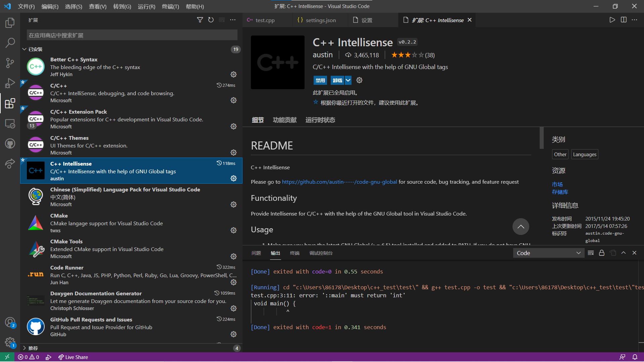Open Remote Explorer in activity bar
The width and height of the screenshot is (644, 362).
tap(10, 124)
